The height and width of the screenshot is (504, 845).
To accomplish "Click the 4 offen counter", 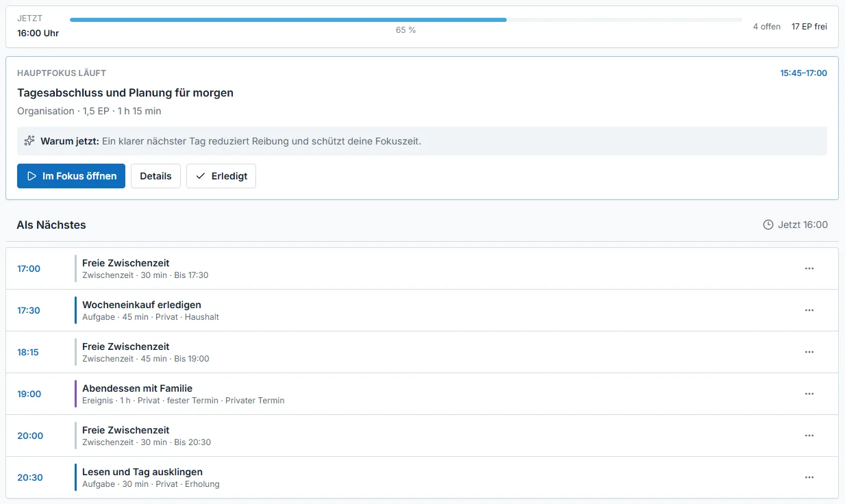I will pos(767,27).
